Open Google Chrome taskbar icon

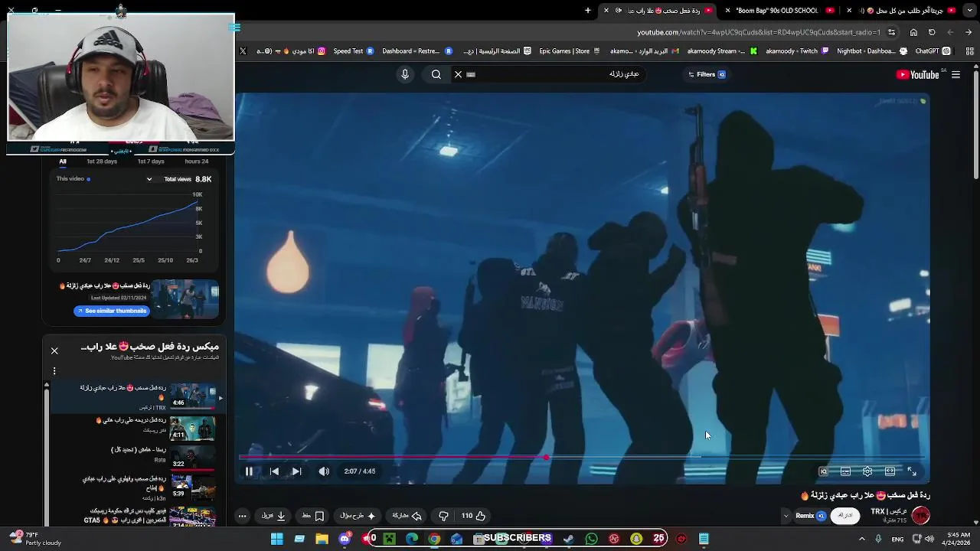click(x=434, y=539)
